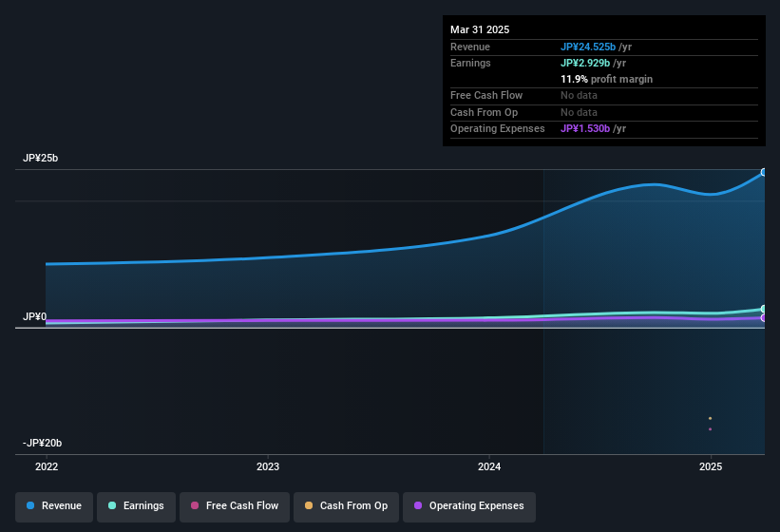Toggle the Operating Expenses legend button

click(469, 506)
